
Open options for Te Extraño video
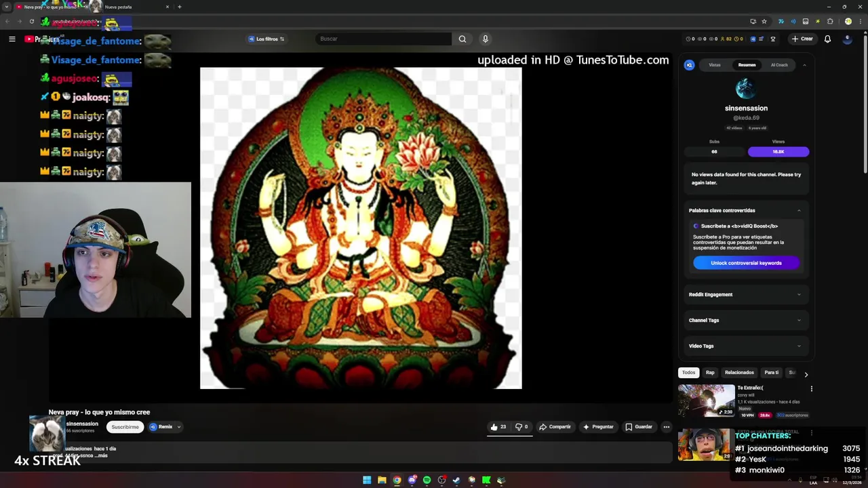click(811, 389)
